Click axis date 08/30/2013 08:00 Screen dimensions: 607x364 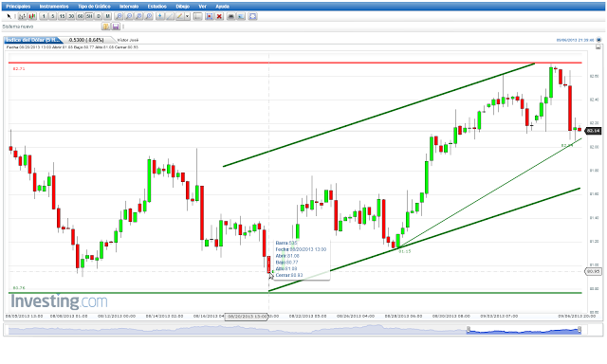coord(451,316)
